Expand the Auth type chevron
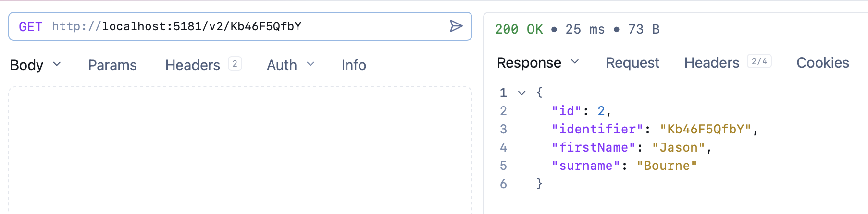 click(310, 64)
